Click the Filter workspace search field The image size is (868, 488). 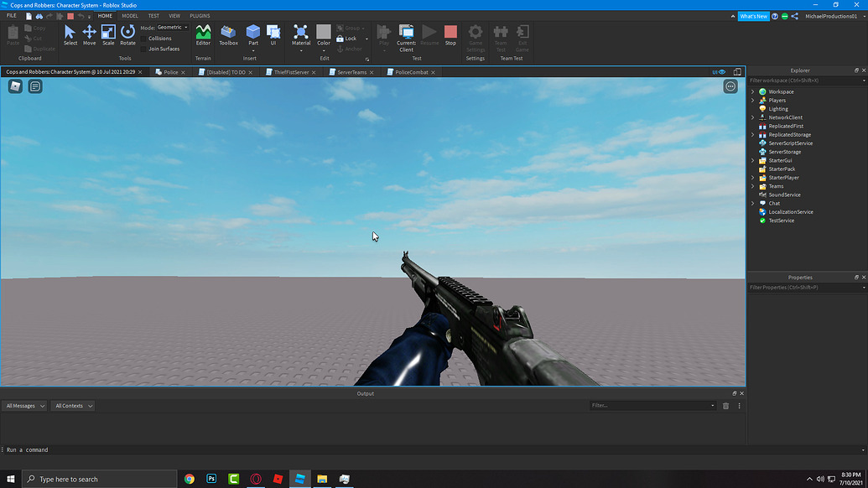tap(805, 80)
